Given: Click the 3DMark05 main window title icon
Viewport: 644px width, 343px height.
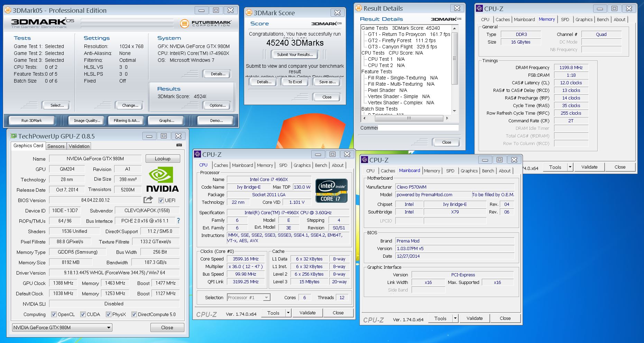Looking at the screenshot, I should tap(8, 10).
